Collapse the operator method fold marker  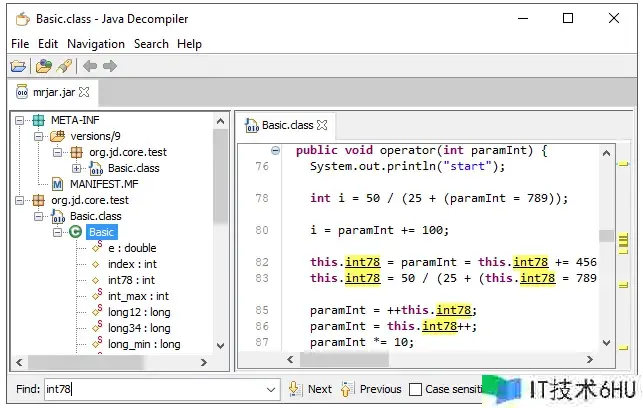(276, 150)
